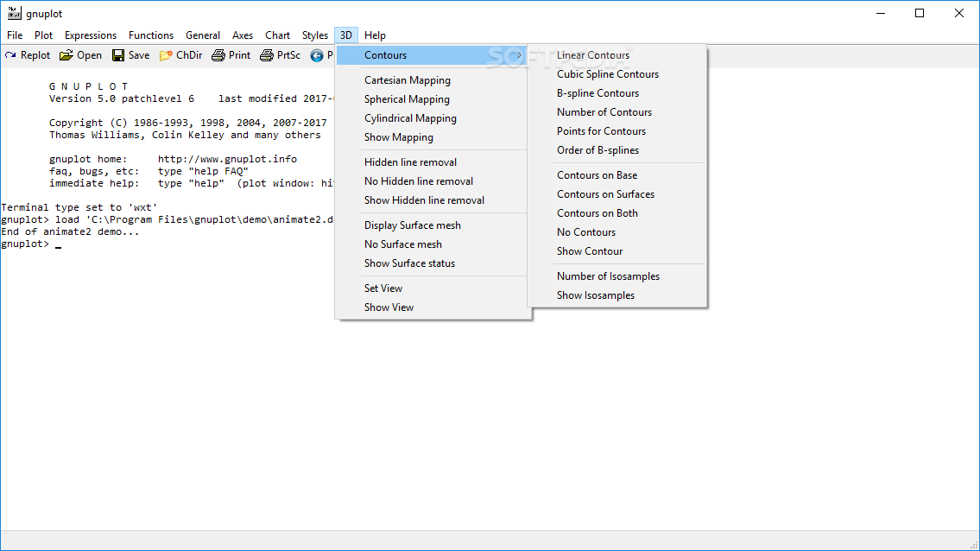Open the Help menu

tap(375, 35)
